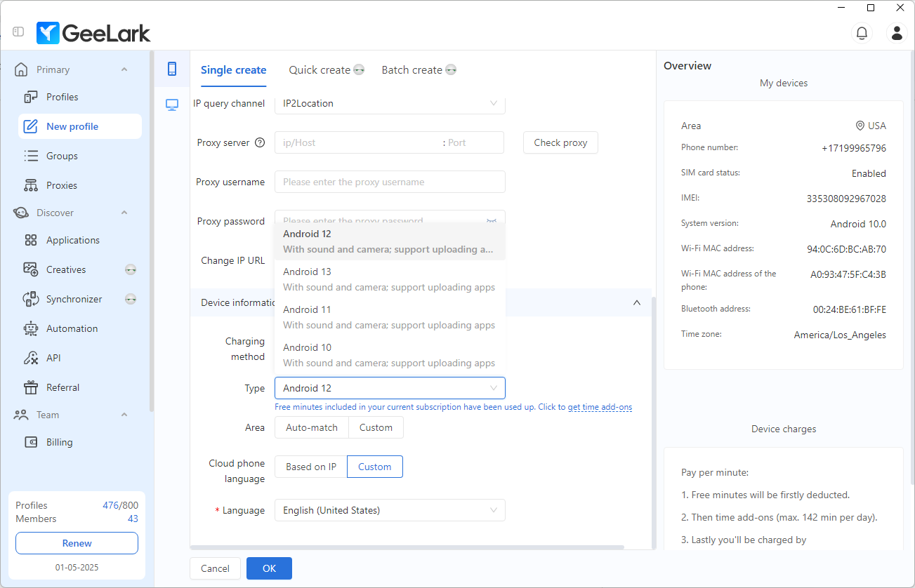
Task: Choose Based on IP language option
Action: click(311, 467)
